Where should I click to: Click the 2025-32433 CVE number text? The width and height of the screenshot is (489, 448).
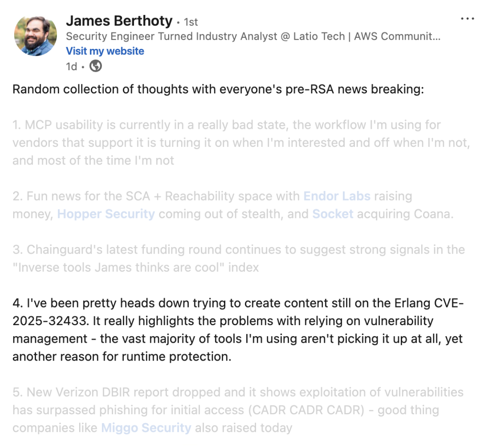[x=50, y=321]
